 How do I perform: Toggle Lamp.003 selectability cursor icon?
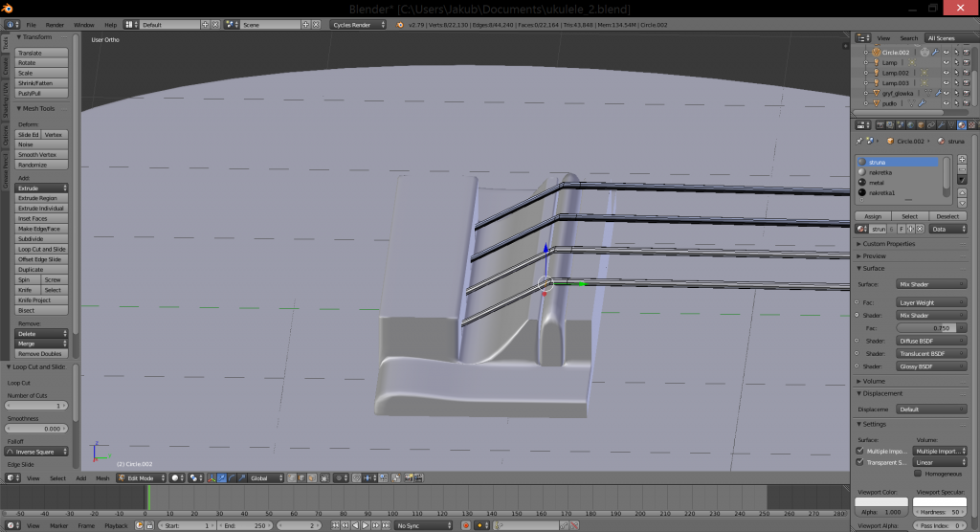956,83
